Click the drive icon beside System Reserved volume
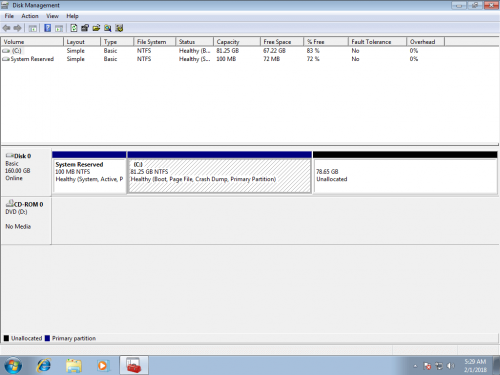This screenshot has width=500, height=375. coord(6,59)
